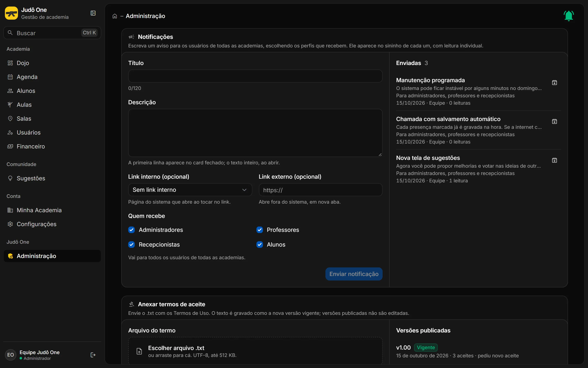Focus the Título input field
588x368 pixels.
click(x=255, y=76)
